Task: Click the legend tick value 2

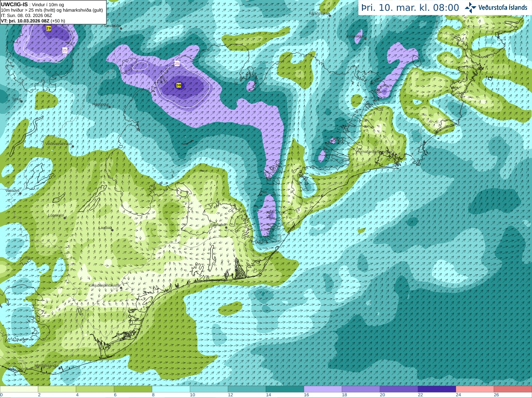Action: (39, 395)
